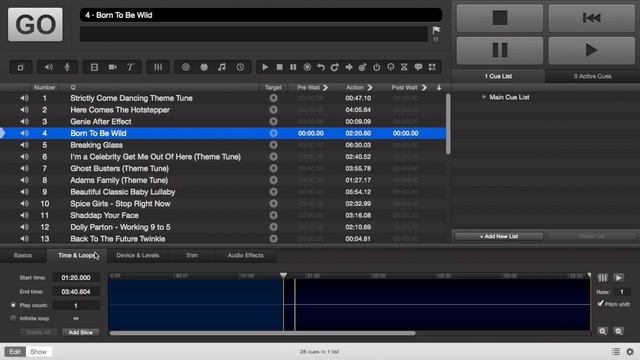Click the waveform playhead marker

(x=283, y=276)
